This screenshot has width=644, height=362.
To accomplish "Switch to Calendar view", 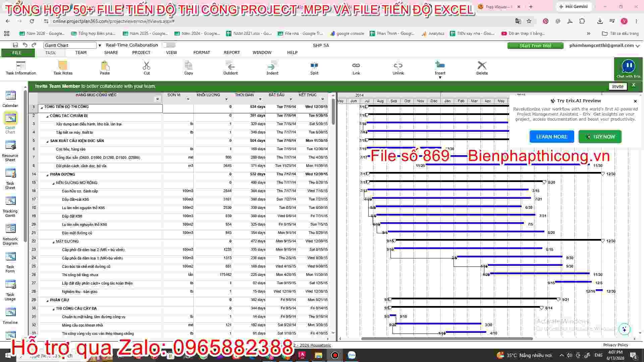I will 10,99.
